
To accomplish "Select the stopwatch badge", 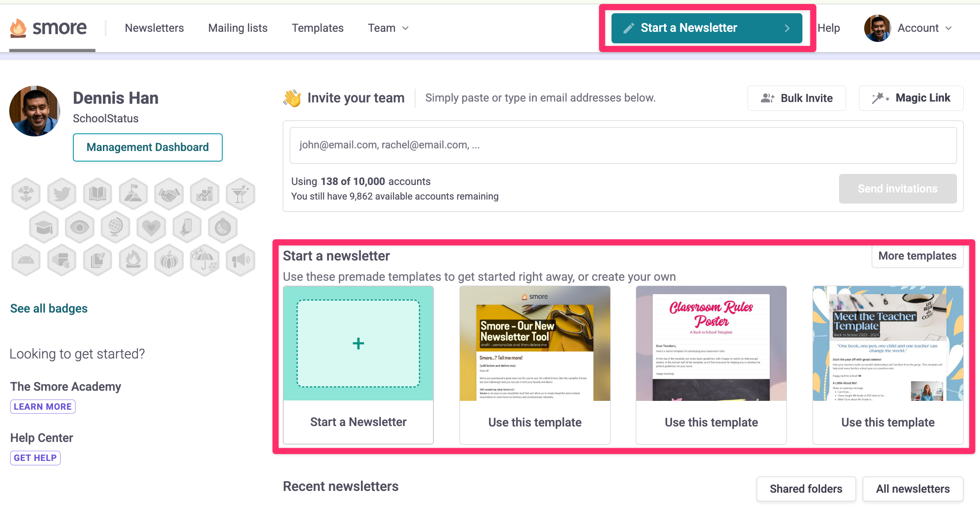I will [x=223, y=227].
